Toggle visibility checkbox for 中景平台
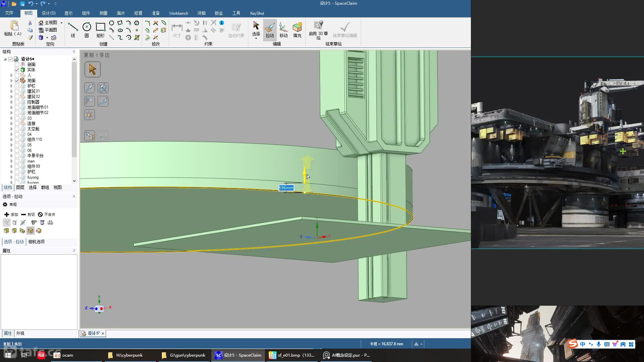Screen dimensions: 644x362 17,156
